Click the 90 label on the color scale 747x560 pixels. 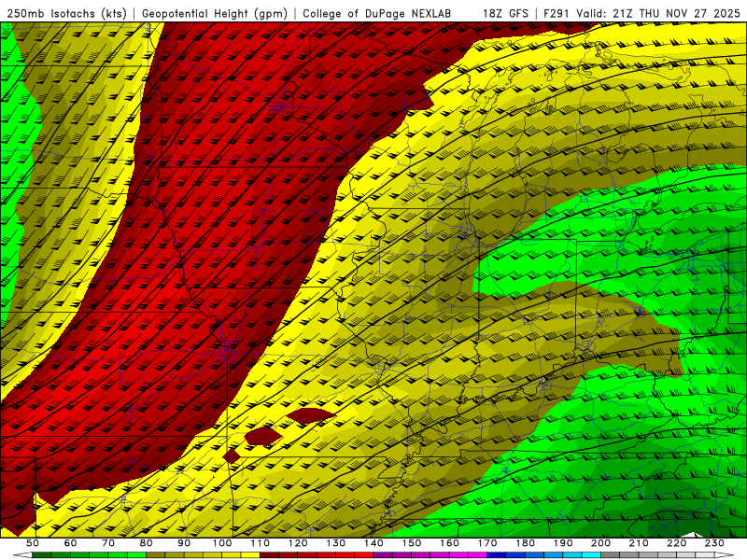coord(184,543)
